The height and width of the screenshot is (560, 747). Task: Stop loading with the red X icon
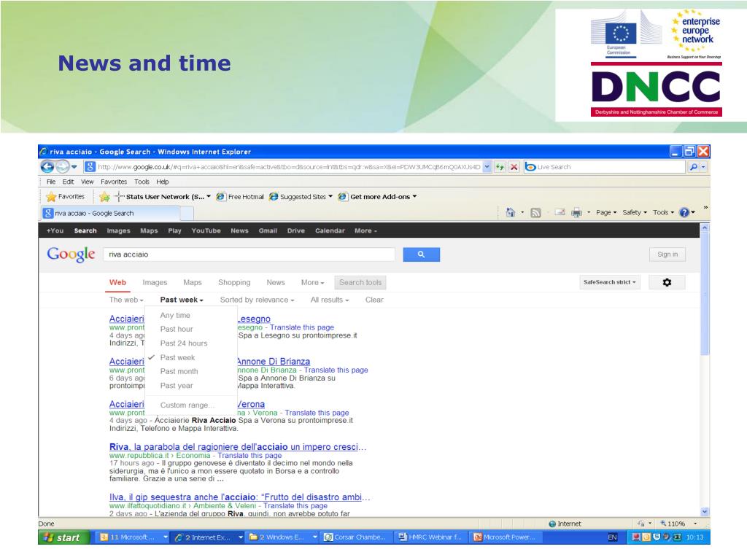[514, 167]
